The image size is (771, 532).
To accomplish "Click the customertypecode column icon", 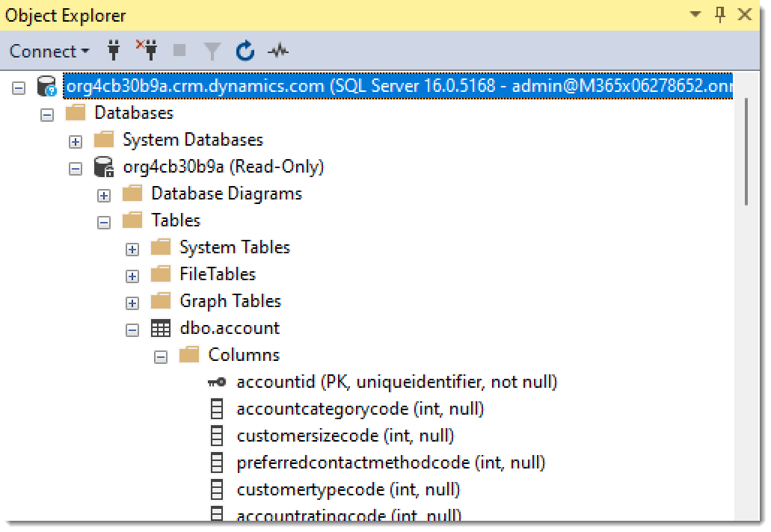I will pyautogui.click(x=217, y=489).
